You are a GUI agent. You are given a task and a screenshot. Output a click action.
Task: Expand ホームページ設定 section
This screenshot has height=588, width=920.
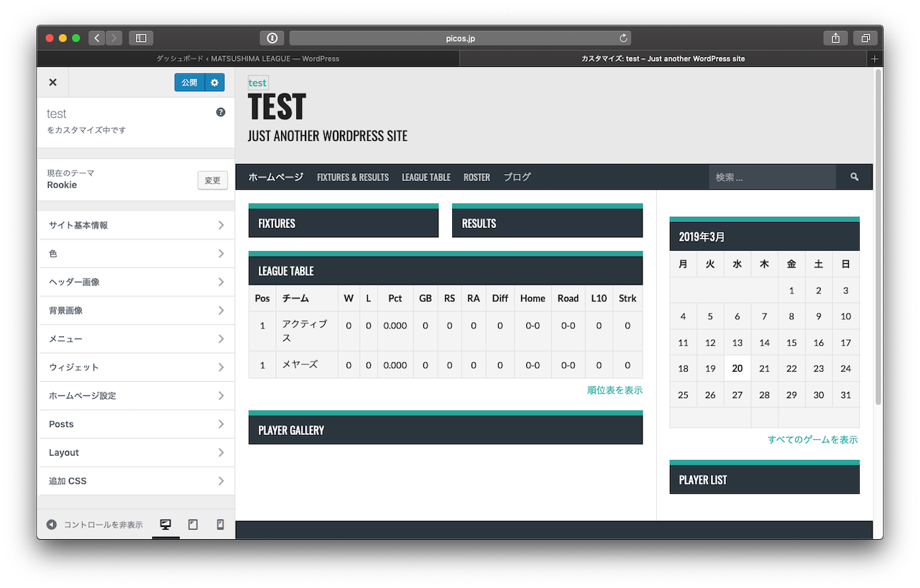pos(136,395)
